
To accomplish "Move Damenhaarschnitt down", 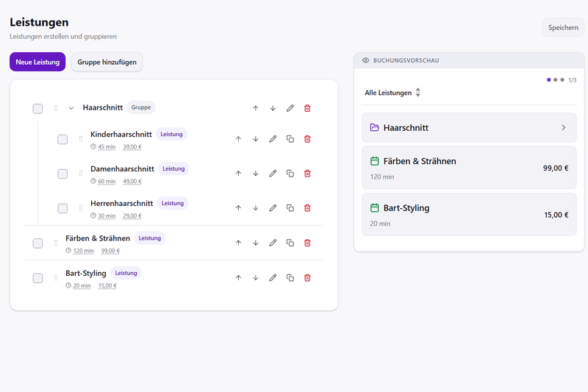I will (x=255, y=174).
